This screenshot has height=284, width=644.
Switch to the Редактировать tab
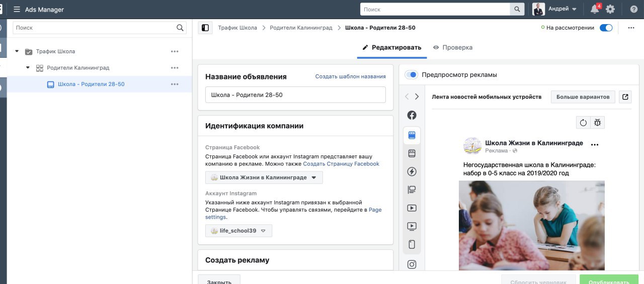tap(392, 48)
